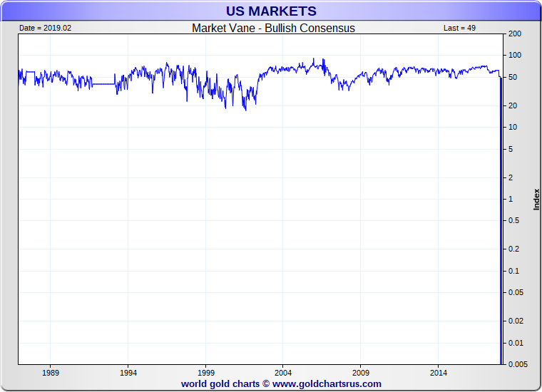Image resolution: width=542 pixels, height=392 pixels.
Task: Select the 1 tick on the y-axis
Action: 511,200
